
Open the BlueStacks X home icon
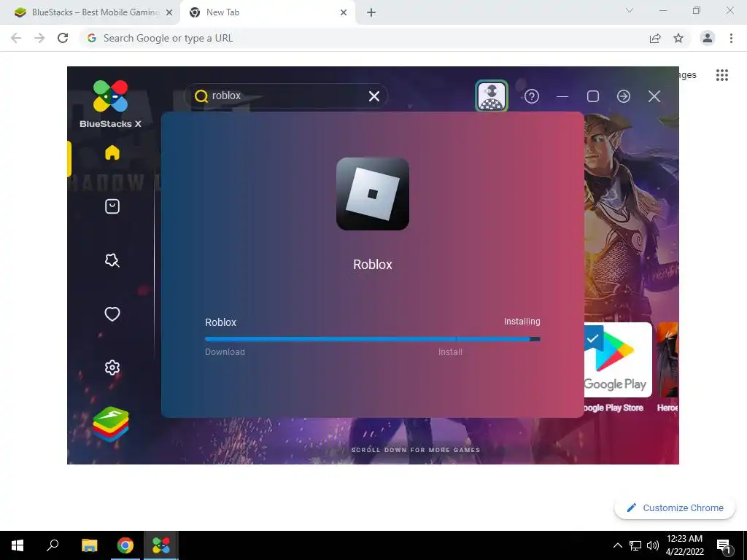(x=112, y=152)
